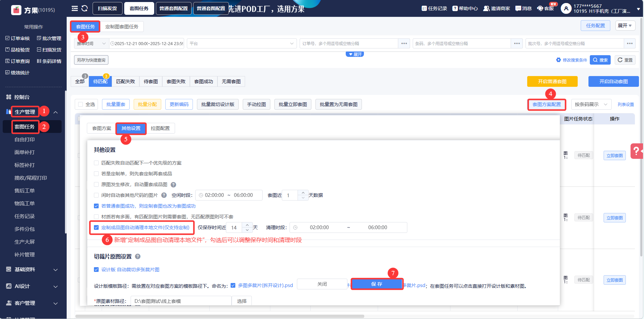Uncheck 定制成品图自动清理本地文件

(x=96, y=227)
